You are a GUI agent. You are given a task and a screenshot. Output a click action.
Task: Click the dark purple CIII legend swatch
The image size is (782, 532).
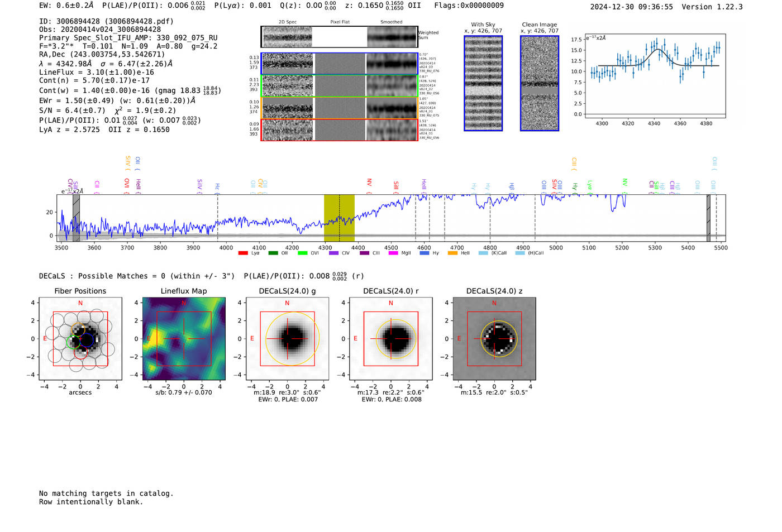pos(364,253)
